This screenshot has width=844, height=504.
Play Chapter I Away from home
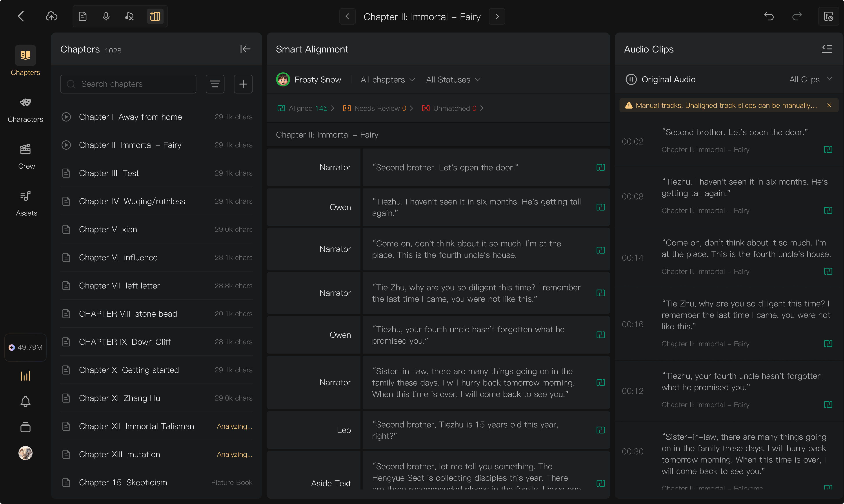coord(66,117)
